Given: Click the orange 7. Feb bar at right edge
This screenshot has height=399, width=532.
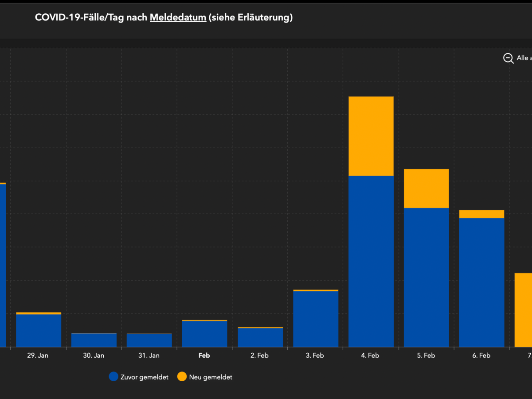Looking at the screenshot, I should (x=524, y=310).
